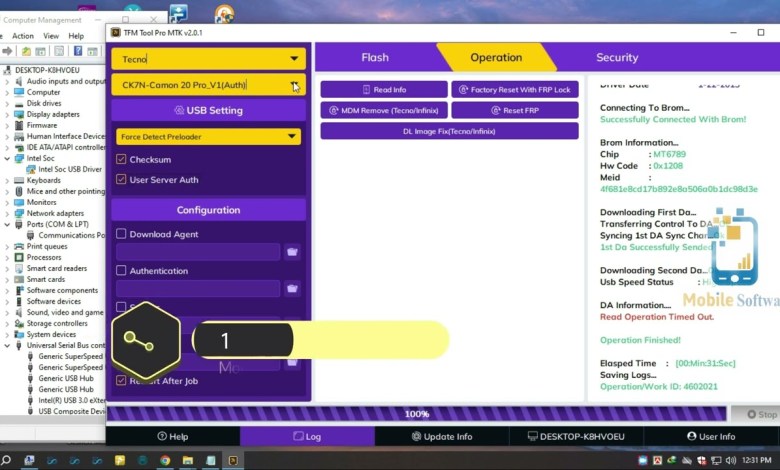The width and height of the screenshot is (780, 470).
Task: Open the Tecno brand dropdown
Action: [x=208, y=59]
